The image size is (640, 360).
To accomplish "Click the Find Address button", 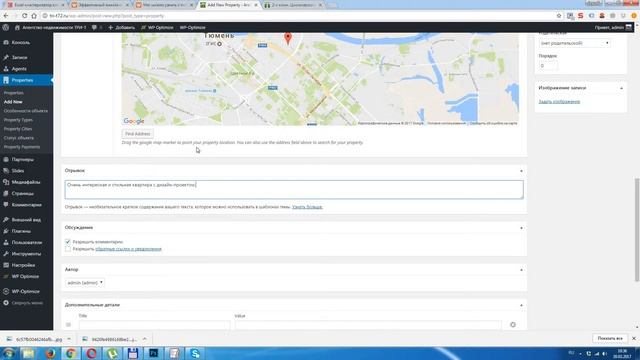I will [x=138, y=134].
